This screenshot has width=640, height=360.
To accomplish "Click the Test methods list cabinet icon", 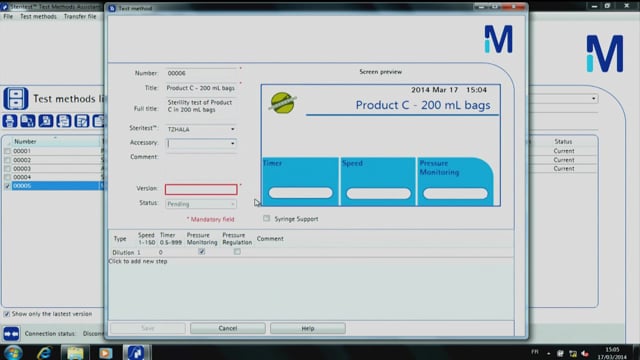I will point(16,98).
